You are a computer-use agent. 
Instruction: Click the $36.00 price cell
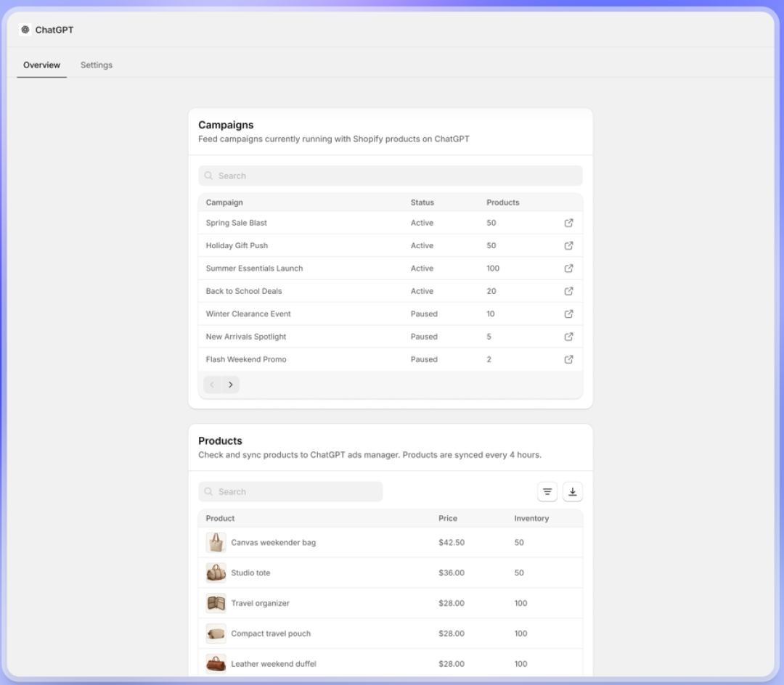[452, 573]
